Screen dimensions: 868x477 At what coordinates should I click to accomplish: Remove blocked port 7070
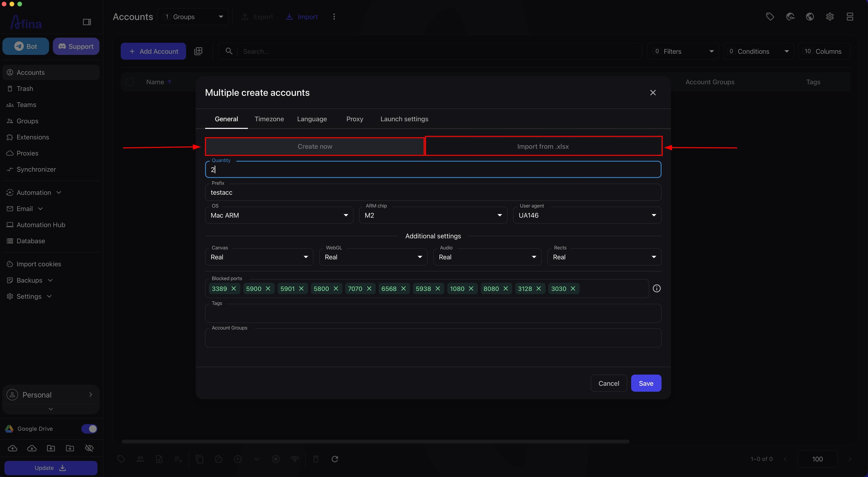coord(369,288)
